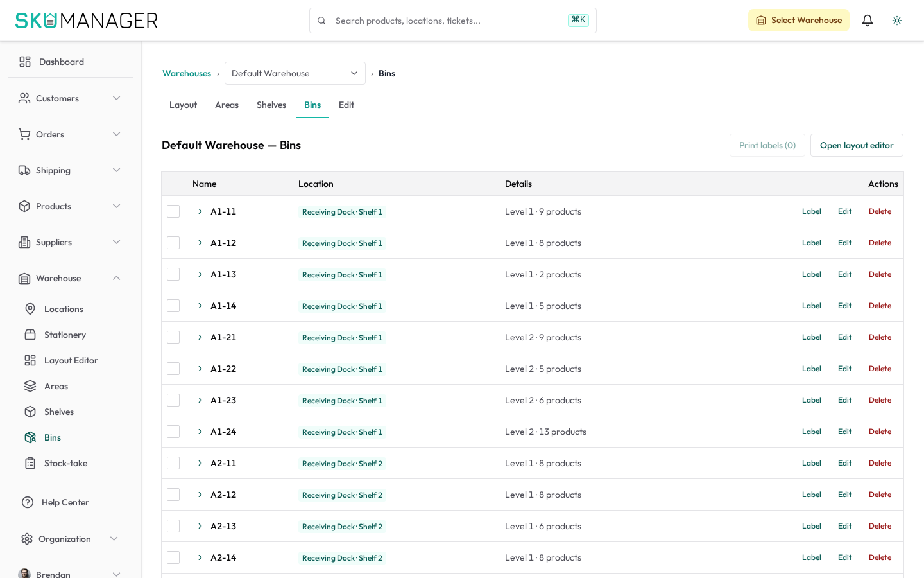Click the Shipping truck icon
924x578 pixels.
point(24,170)
